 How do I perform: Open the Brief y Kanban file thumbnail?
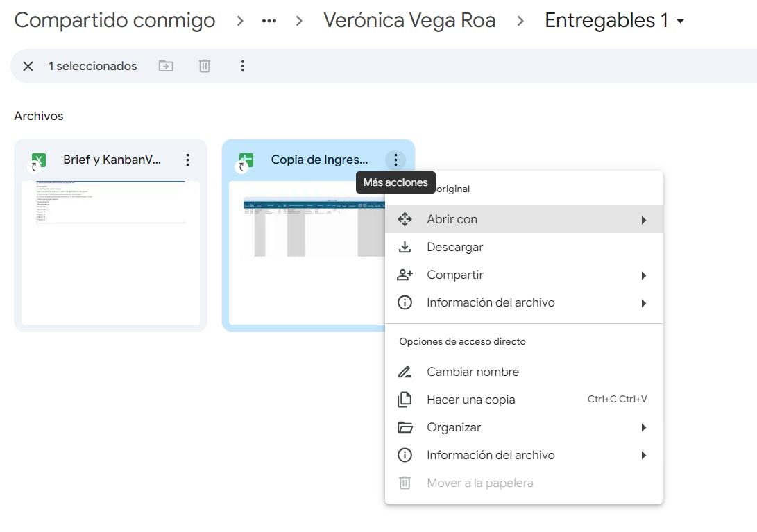click(x=110, y=253)
